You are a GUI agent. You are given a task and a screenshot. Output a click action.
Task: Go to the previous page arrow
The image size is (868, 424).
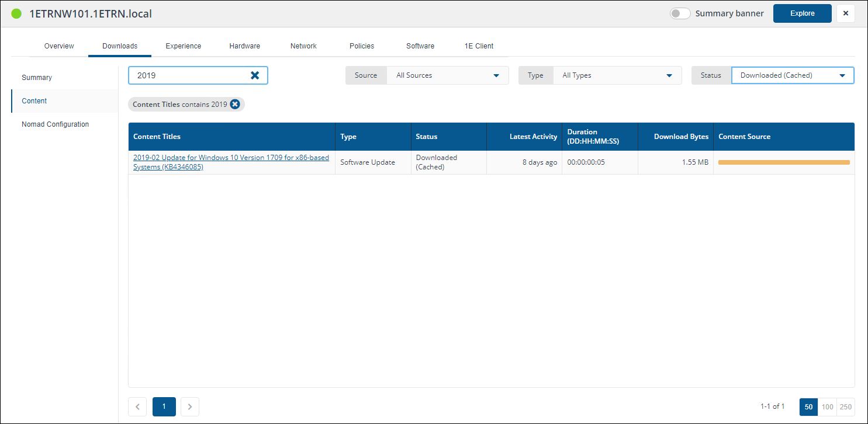coord(137,406)
